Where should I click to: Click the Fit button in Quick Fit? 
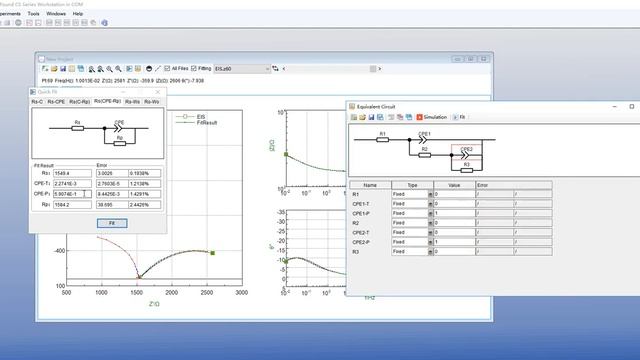pos(112,223)
